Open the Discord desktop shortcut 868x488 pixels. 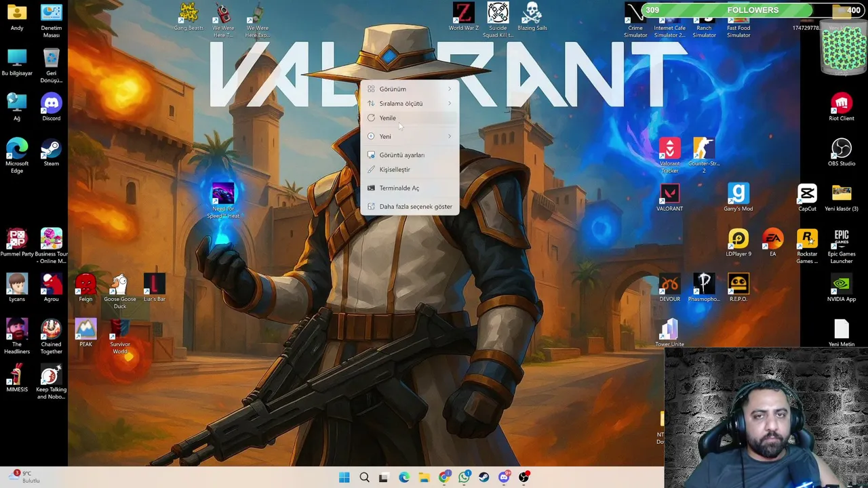[x=51, y=108]
